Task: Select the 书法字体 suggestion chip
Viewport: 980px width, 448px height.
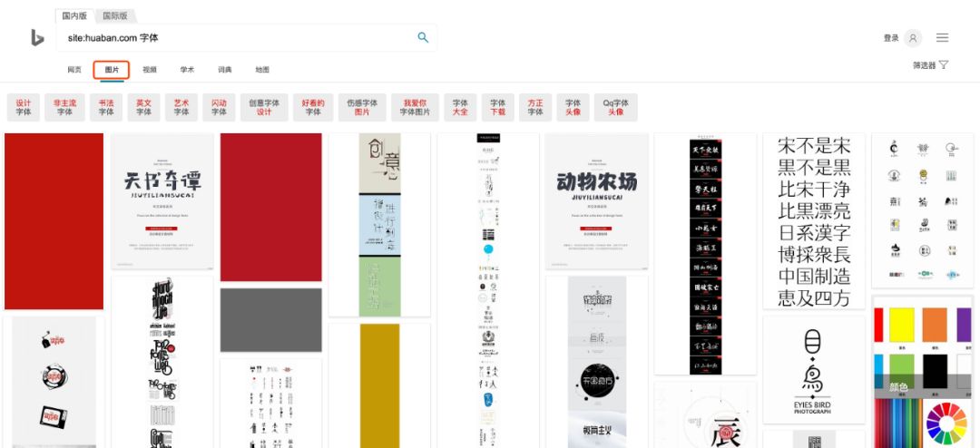Action: click(106, 108)
